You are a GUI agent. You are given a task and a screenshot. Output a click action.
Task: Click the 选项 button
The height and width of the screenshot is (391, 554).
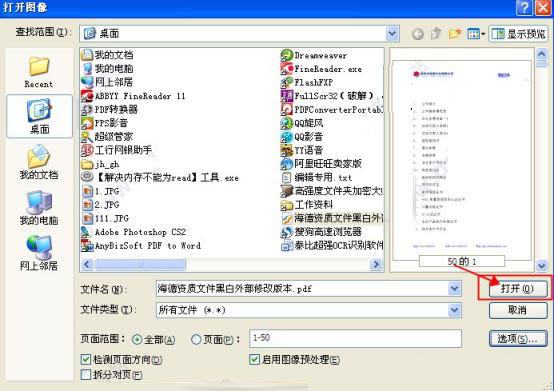click(518, 339)
